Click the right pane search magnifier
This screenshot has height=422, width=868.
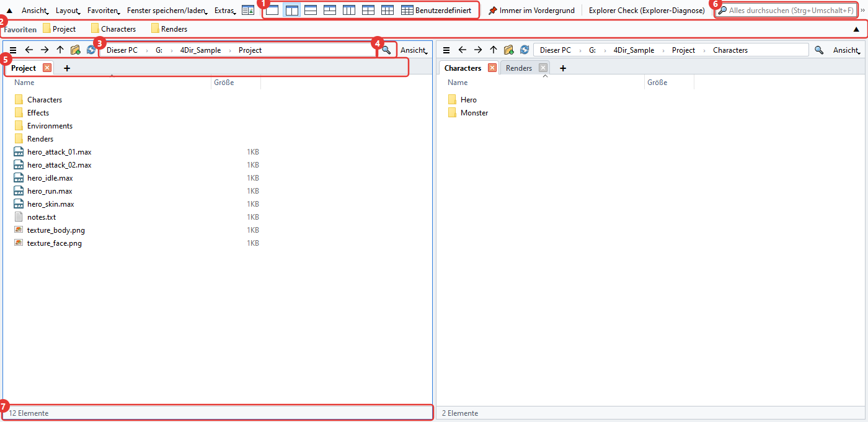pyautogui.click(x=820, y=50)
